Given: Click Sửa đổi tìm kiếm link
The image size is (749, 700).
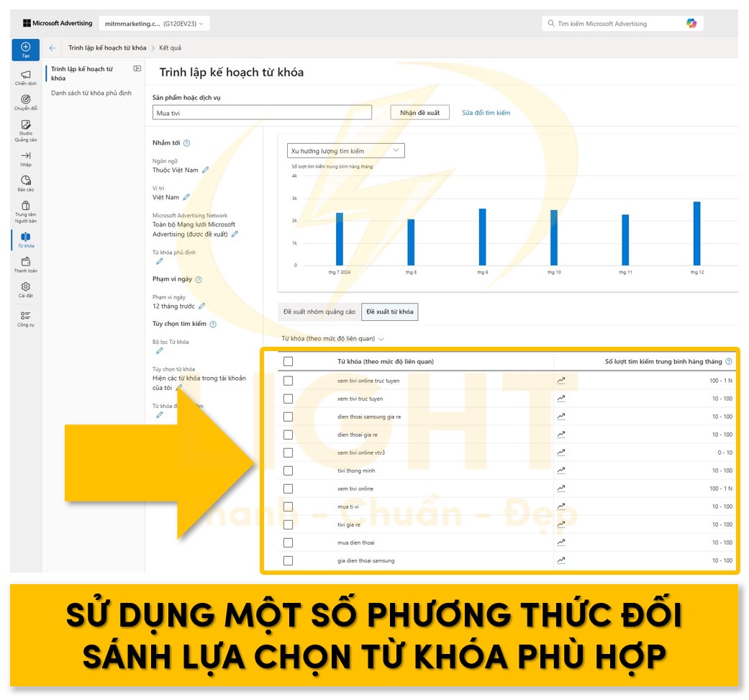Looking at the screenshot, I should pos(486,113).
